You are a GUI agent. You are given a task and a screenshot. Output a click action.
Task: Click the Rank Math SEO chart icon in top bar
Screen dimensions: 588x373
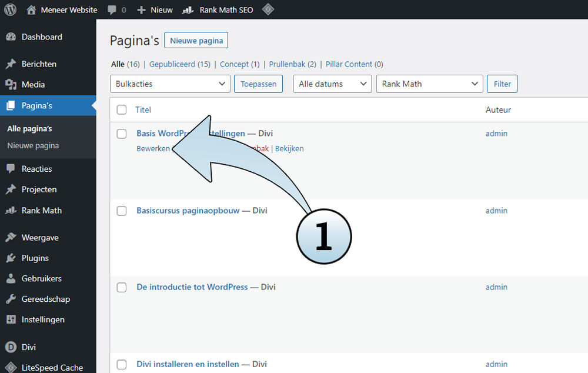coord(188,10)
